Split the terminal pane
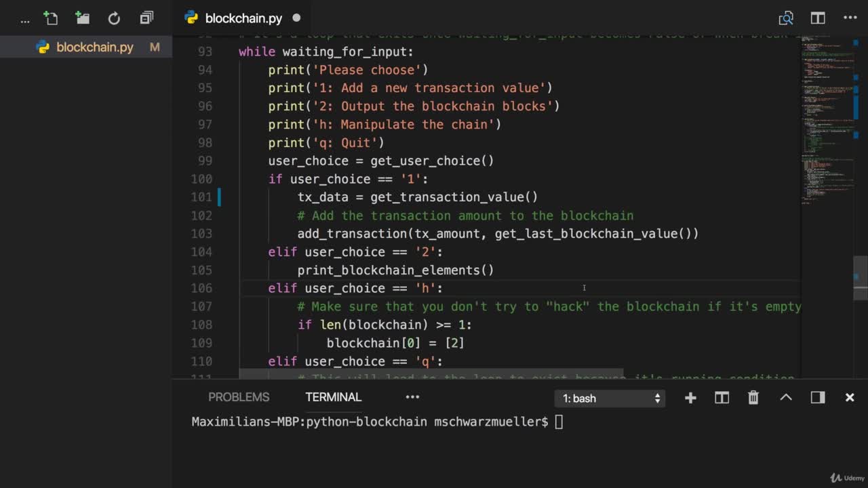 click(x=722, y=398)
